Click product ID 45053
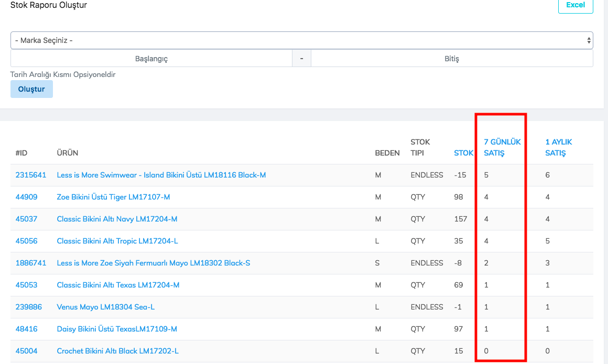This screenshot has height=364, width=608. [26, 285]
